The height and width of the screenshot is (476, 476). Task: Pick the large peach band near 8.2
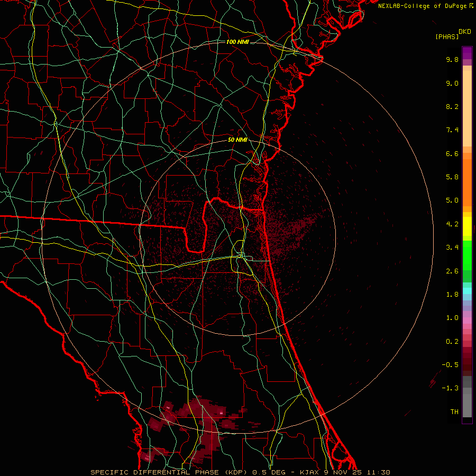[x=467, y=108]
